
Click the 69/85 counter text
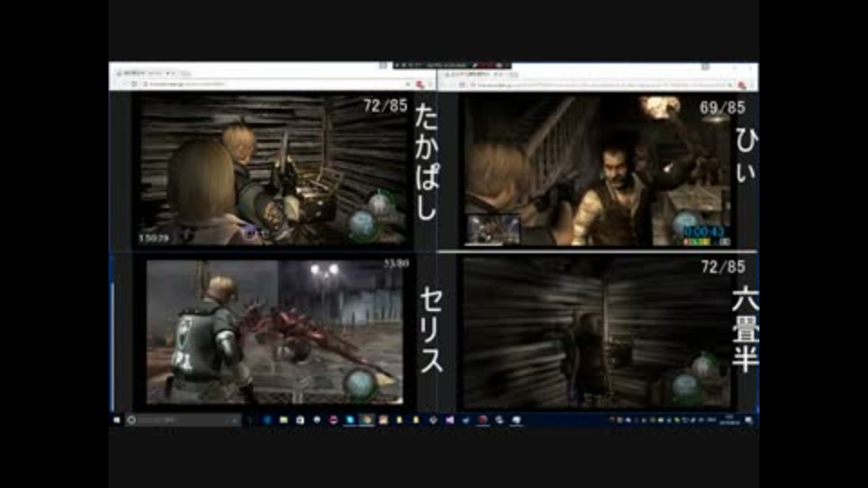click(722, 108)
